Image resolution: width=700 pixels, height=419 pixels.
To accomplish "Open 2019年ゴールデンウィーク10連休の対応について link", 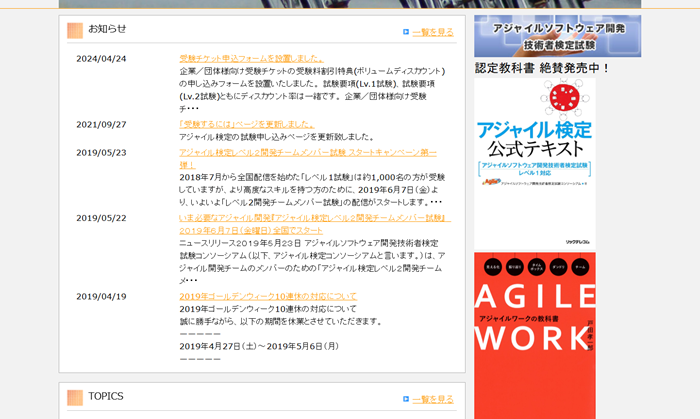I will point(268,296).
